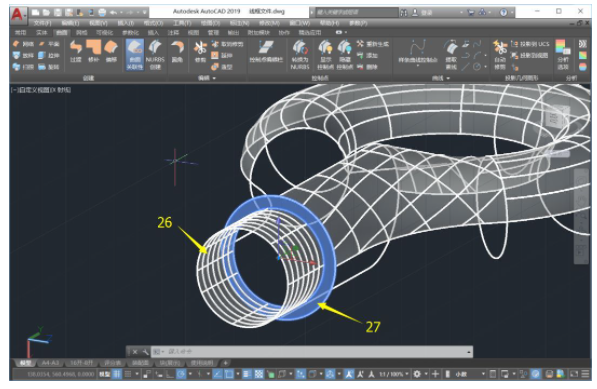Open the ribbon minimize options dropdown
This screenshot has width=597, height=389.
(x=345, y=33)
